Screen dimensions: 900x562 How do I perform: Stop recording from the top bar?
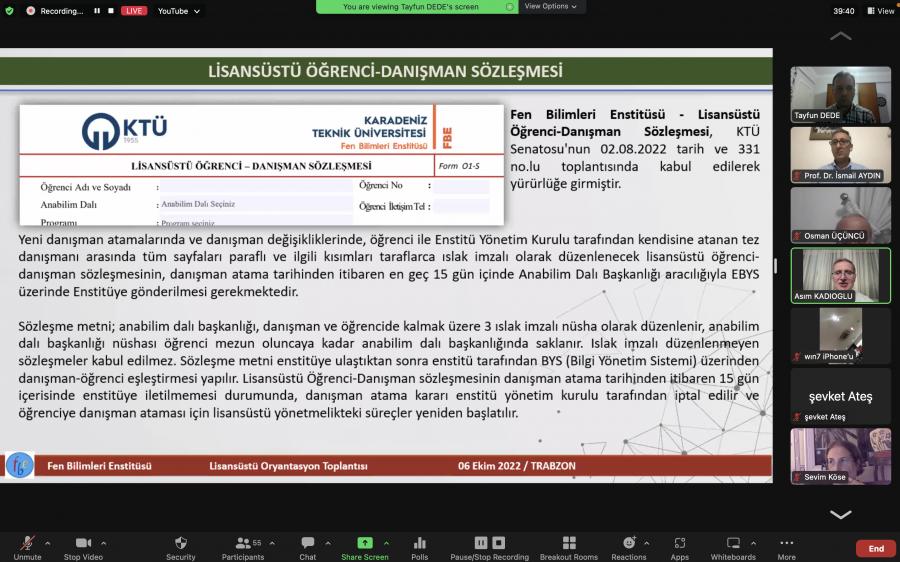tap(111, 11)
